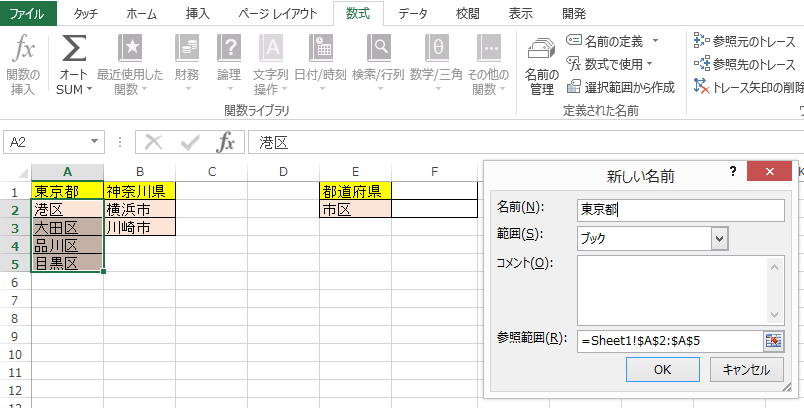Click Remove Arrows (トレース矢印の削除)
The image size is (804, 408).
click(x=748, y=88)
